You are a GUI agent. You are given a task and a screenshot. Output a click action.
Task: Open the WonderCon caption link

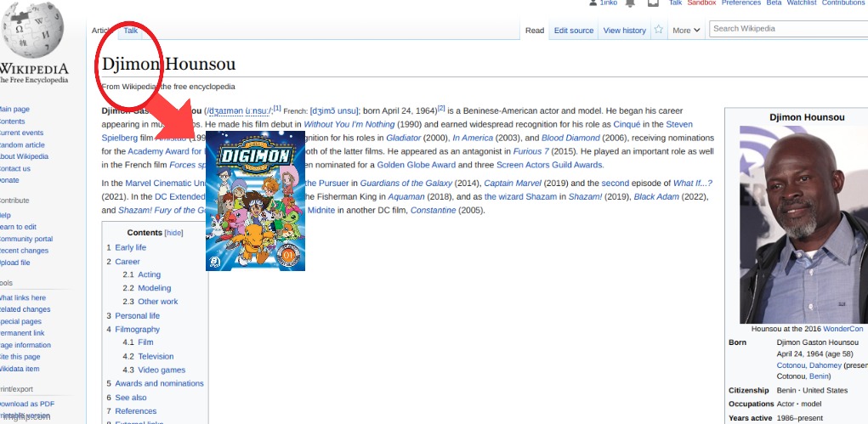pyautogui.click(x=843, y=329)
